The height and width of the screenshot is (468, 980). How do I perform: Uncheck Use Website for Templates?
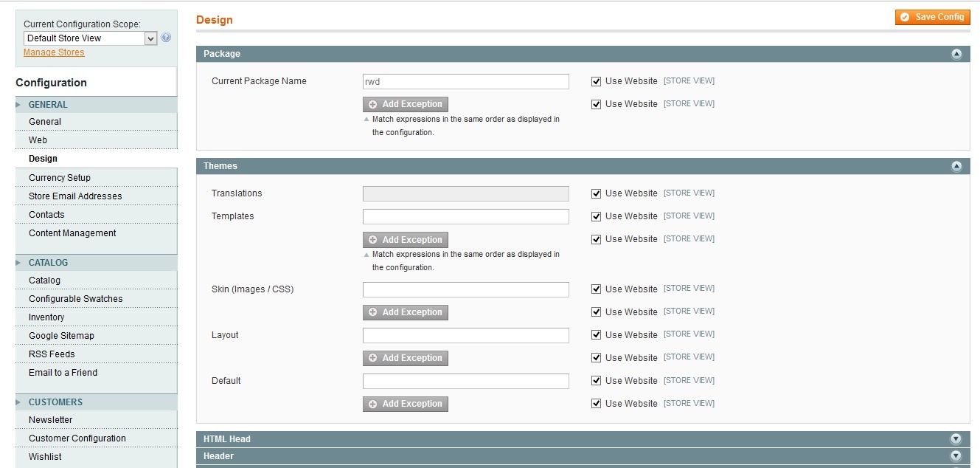[596, 216]
